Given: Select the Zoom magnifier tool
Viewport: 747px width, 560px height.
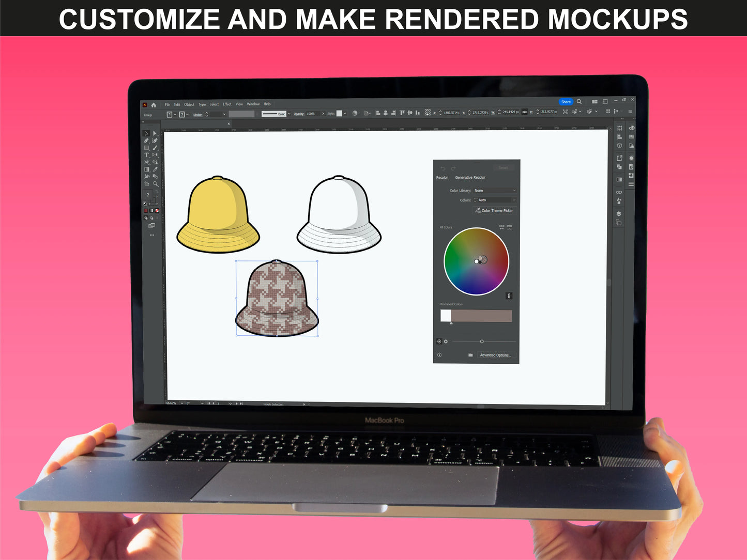Looking at the screenshot, I should coord(155,184).
